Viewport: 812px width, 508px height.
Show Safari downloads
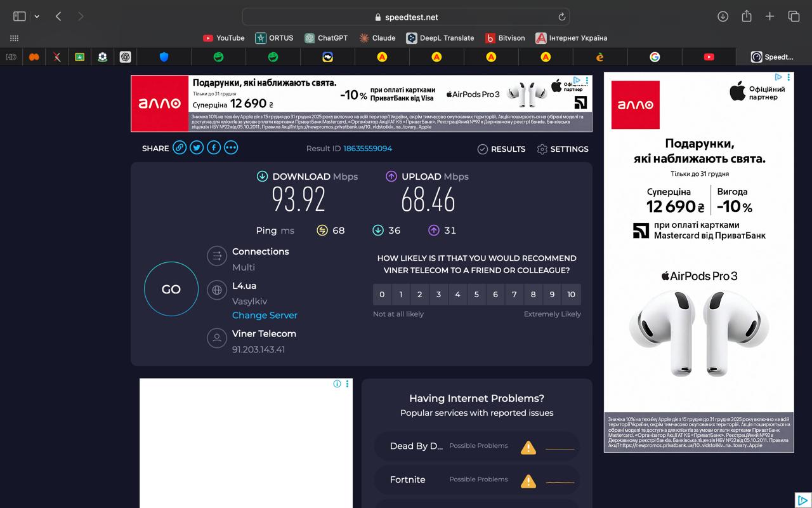point(723,17)
